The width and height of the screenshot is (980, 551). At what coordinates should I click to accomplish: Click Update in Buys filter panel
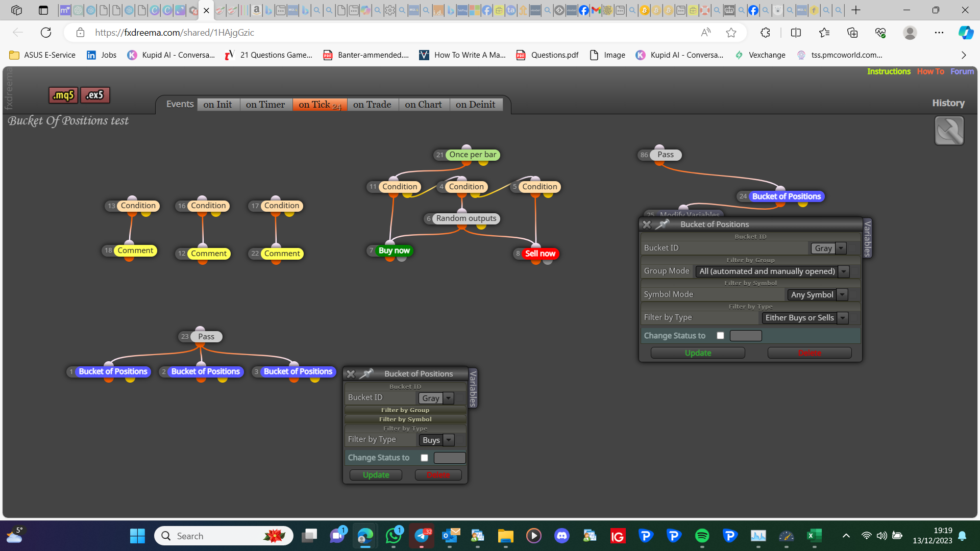376,475
